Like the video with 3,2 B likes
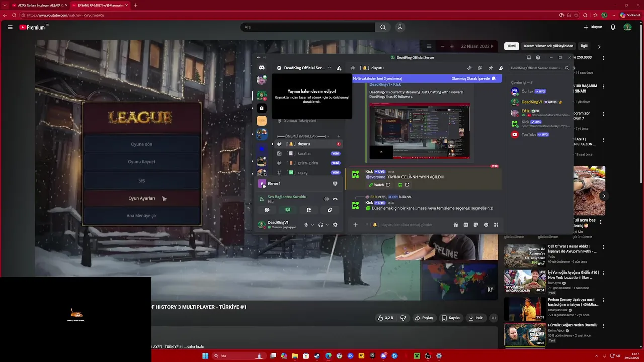The width and height of the screenshot is (644, 362). (386, 318)
